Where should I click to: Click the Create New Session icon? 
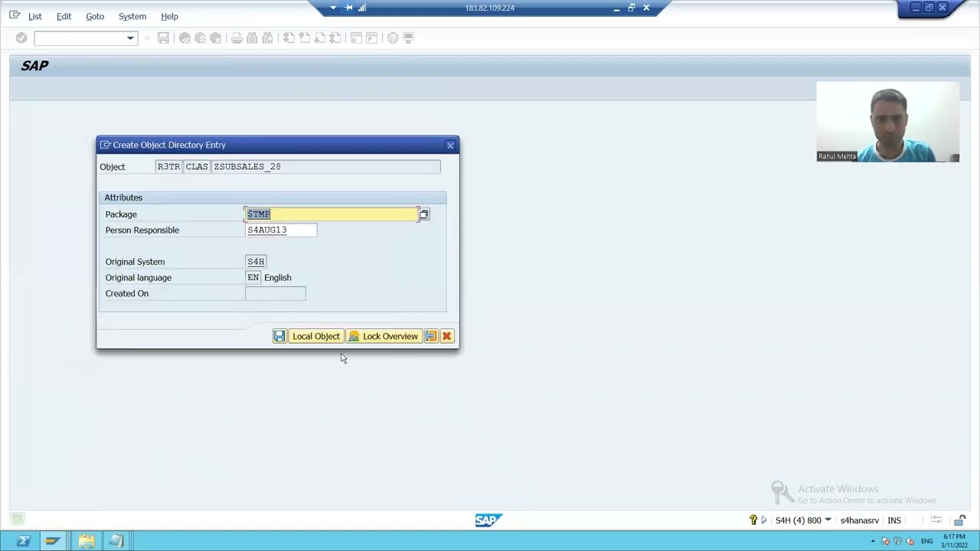click(x=356, y=37)
